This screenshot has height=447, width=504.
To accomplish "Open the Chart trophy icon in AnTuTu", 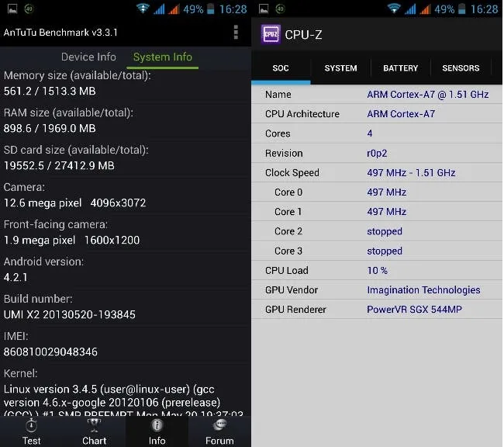I will (94, 425).
